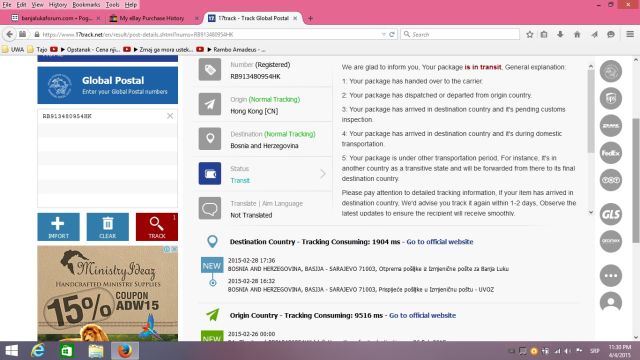
Task: Click the explanation panel scrollbar
Action: click(x=591, y=111)
